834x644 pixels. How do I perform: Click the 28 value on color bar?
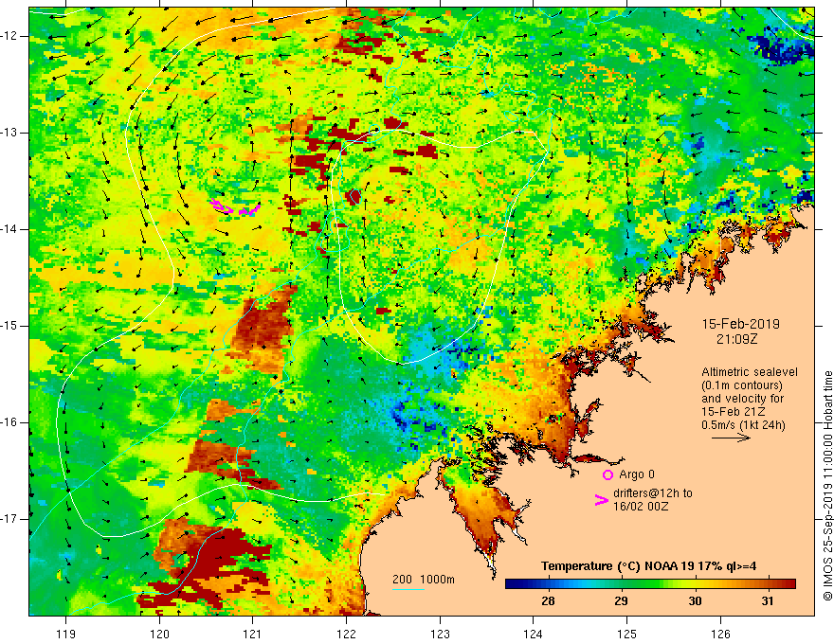coord(548,601)
